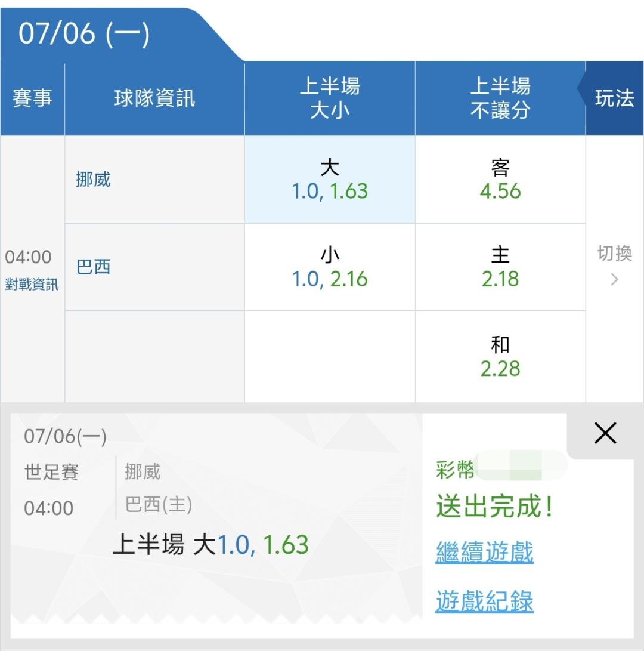644x651 pixels.
Task: Open the 玩法 play type tab
Action: point(614,98)
